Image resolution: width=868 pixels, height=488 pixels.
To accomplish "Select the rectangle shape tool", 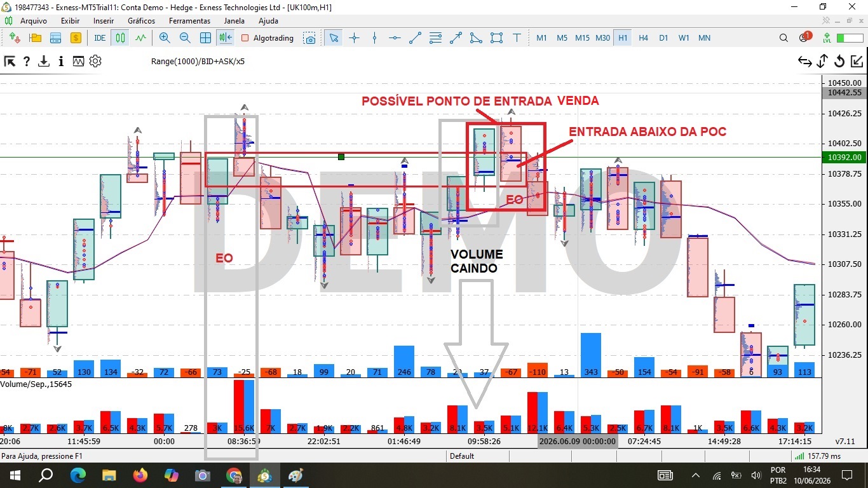I will [x=496, y=38].
